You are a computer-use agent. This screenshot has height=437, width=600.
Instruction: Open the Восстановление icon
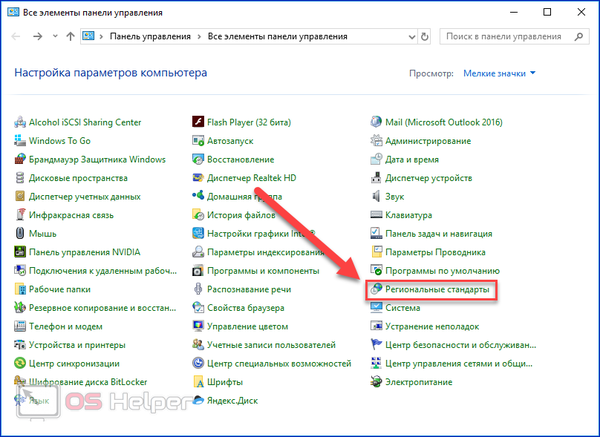pos(198,159)
